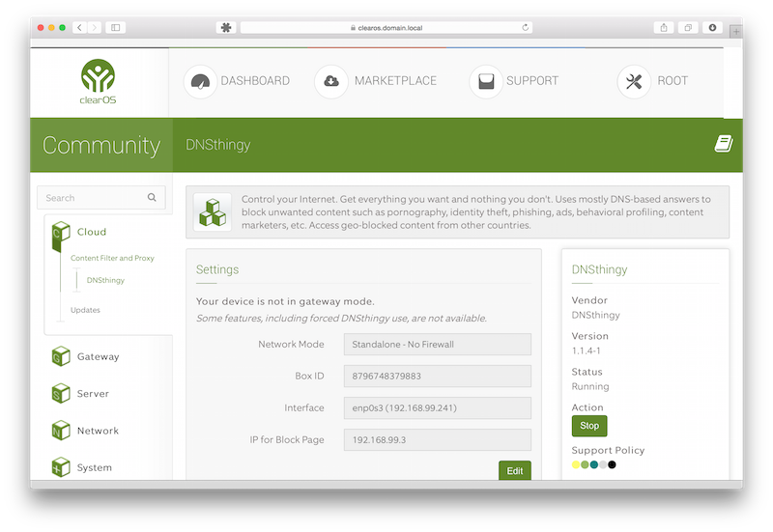Open Content Filter and Proxy subcategory
Image resolution: width=773 pixels, height=532 pixels.
click(x=112, y=258)
